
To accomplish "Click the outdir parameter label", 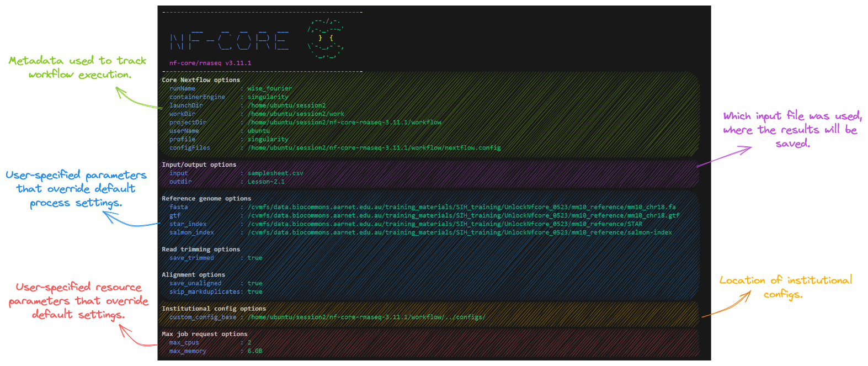I will tap(180, 182).
